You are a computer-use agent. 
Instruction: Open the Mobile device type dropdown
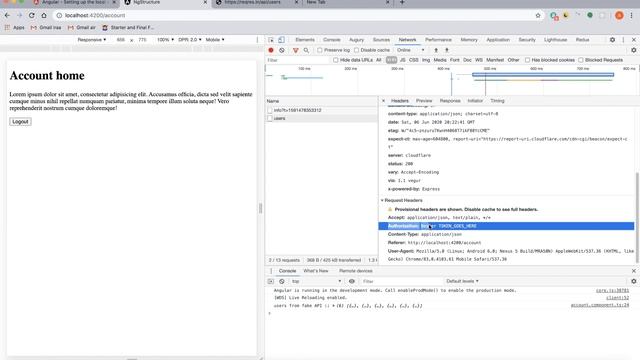pos(215,40)
